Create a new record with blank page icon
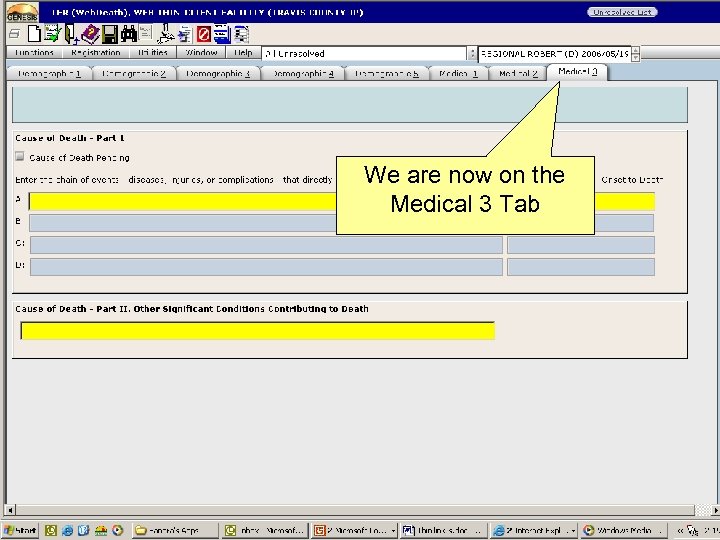Screen dimensions: 720x540 34,34
